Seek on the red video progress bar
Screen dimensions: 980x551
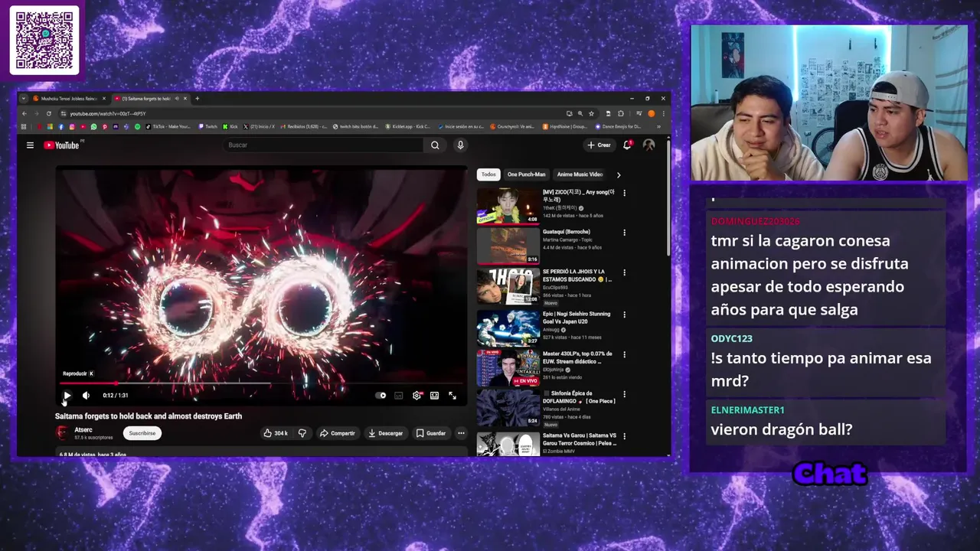[x=261, y=383]
